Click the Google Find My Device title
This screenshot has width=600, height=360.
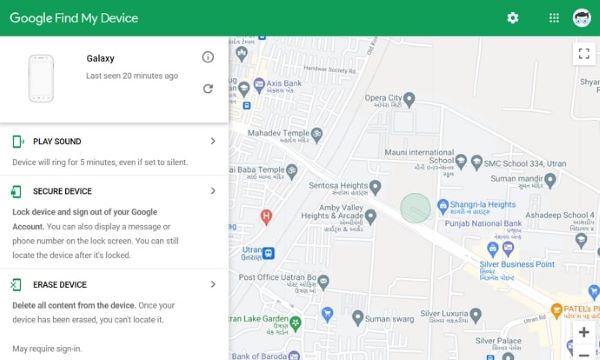pos(74,18)
